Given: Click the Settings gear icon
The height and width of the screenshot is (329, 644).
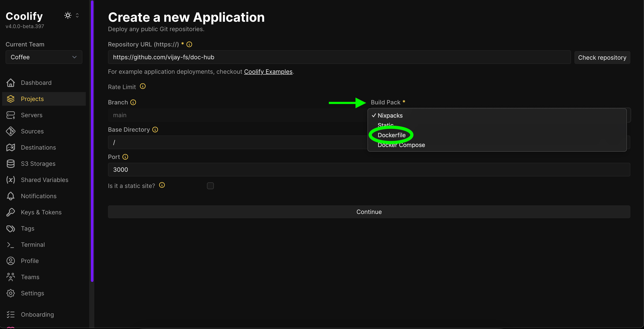Looking at the screenshot, I should pos(10,293).
